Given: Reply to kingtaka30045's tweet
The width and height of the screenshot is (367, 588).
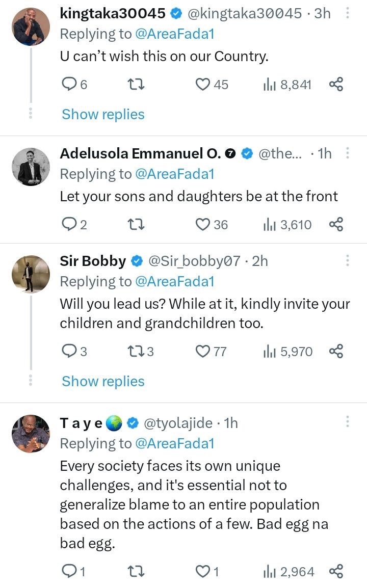Looking at the screenshot, I should click(x=69, y=85).
